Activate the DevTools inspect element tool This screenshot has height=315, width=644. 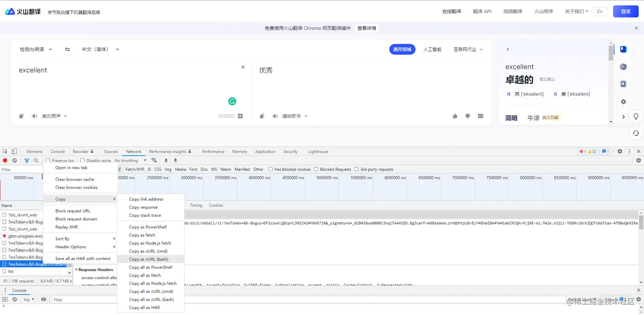pos(6,152)
